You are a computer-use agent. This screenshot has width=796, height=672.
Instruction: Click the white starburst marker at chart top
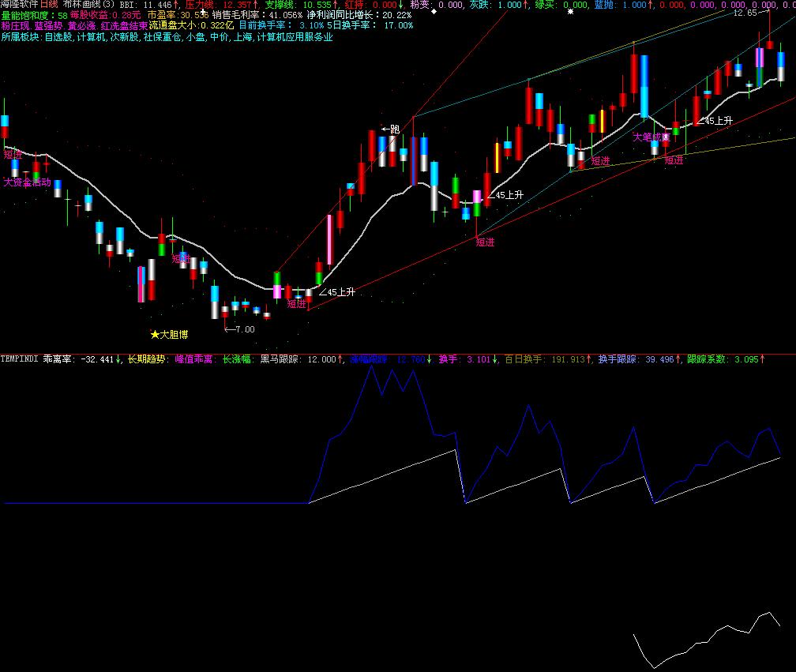coord(570,11)
